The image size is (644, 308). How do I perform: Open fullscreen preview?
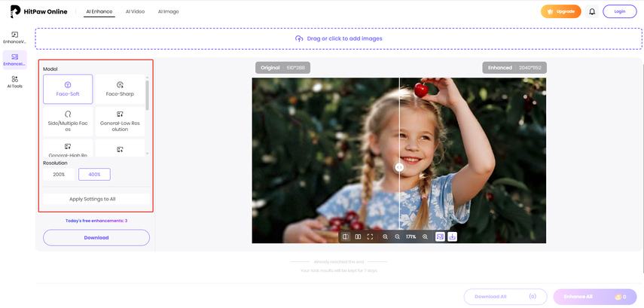[370, 236]
